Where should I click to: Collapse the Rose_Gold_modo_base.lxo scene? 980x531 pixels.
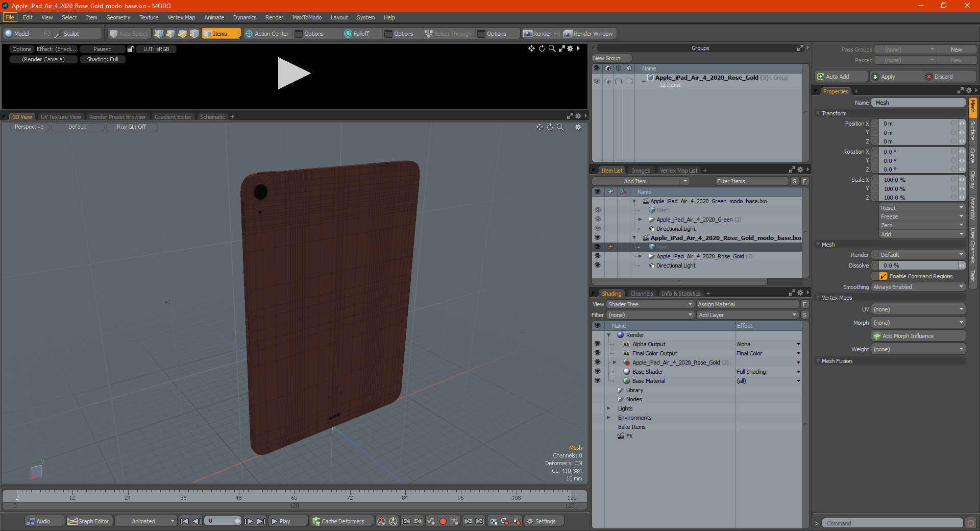point(634,238)
